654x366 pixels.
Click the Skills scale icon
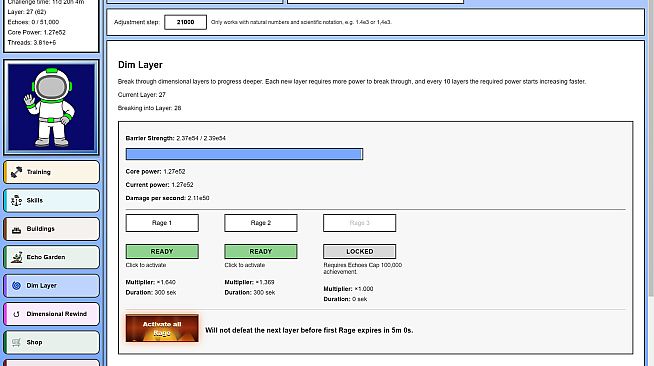coord(16,201)
